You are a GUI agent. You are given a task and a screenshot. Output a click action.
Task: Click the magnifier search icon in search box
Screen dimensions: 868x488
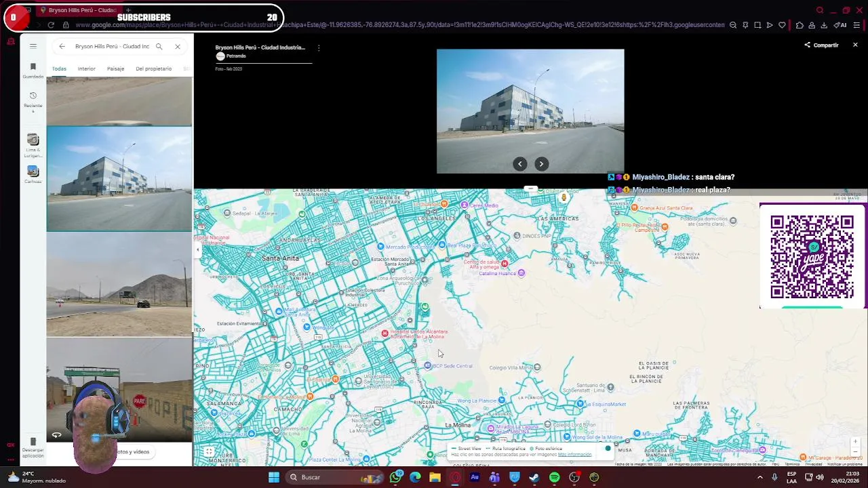point(159,46)
